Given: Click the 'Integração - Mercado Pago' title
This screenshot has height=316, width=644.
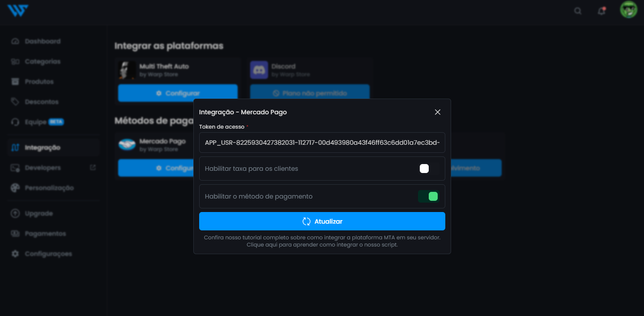Looking at the screenshot, I should tap(243, 112).
